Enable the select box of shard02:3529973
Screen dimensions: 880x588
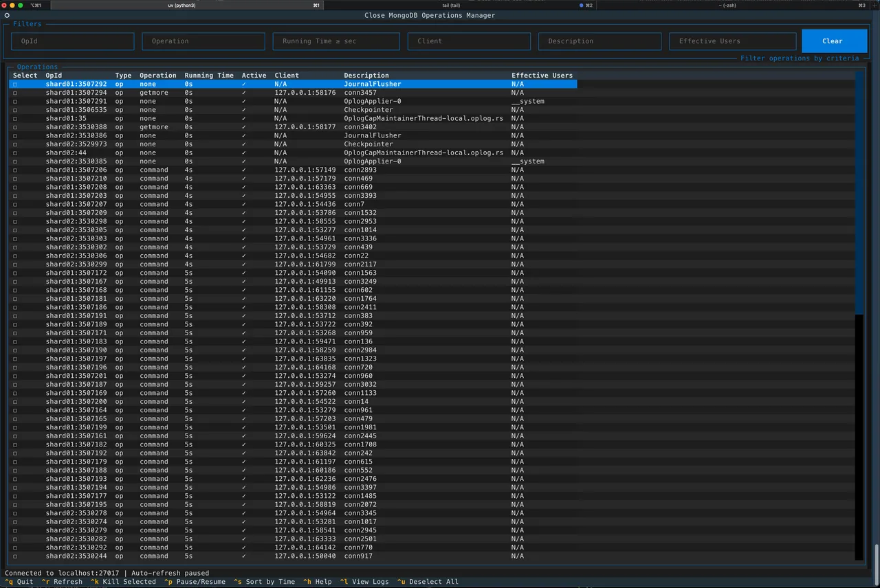click(15, 144)
